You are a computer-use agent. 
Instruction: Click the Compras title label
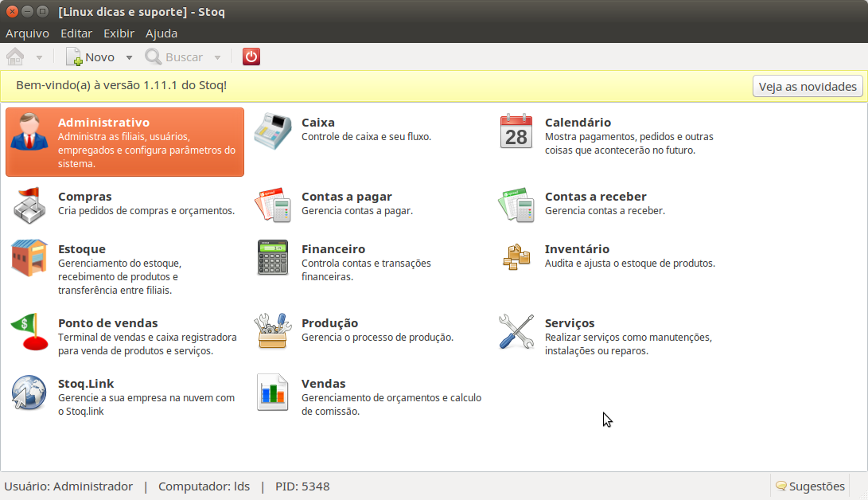pos(84,197)
